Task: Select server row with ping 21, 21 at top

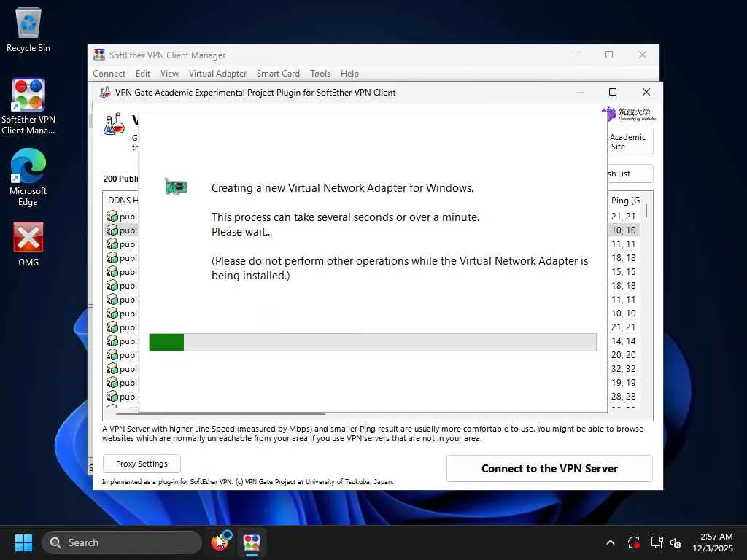Action: pyautogui.click(x=373, y=216)
